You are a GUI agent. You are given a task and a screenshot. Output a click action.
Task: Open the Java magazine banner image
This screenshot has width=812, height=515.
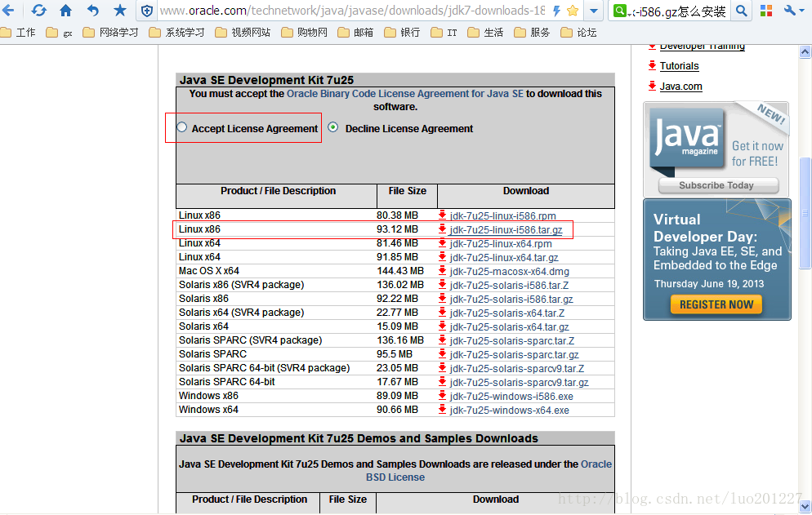tap(716, 149)
